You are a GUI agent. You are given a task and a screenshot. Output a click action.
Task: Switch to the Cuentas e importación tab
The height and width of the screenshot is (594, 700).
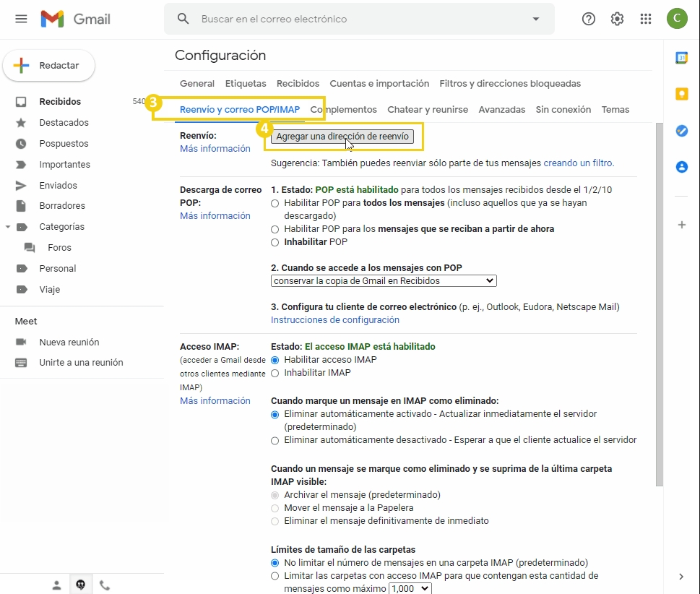click(379, 84)
